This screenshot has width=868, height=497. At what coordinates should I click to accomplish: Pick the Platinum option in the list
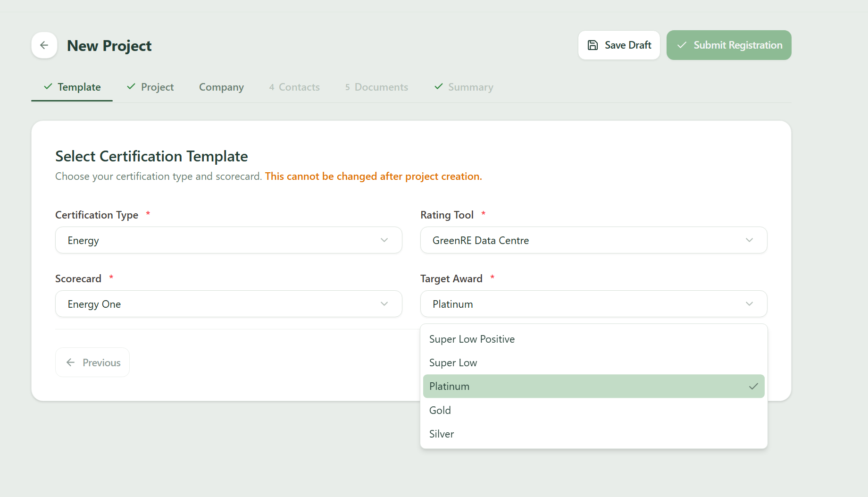[594, 387]
